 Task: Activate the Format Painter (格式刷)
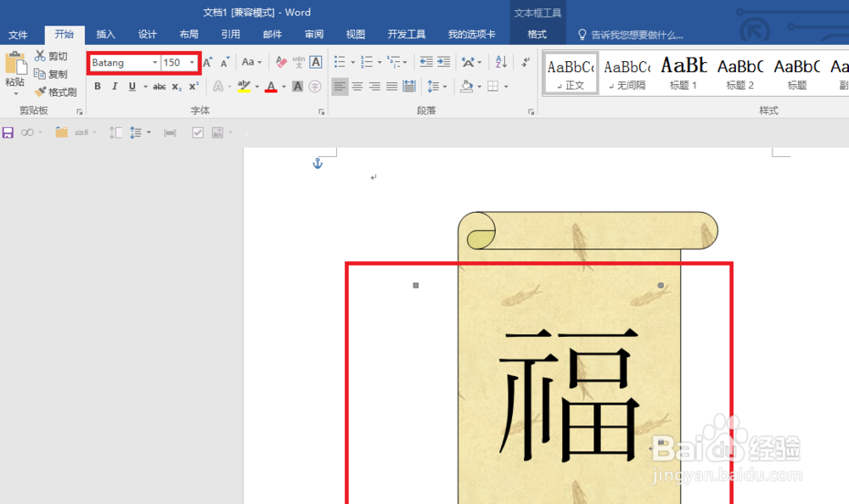coord(56,92)
